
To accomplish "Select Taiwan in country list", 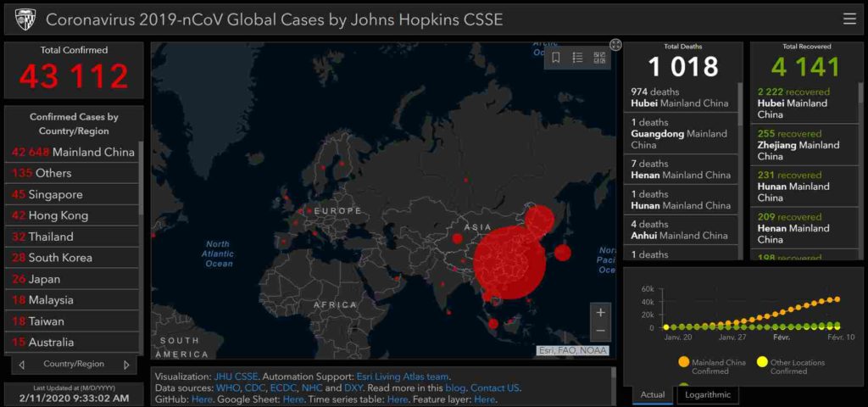I will click(x=71, y=321).
